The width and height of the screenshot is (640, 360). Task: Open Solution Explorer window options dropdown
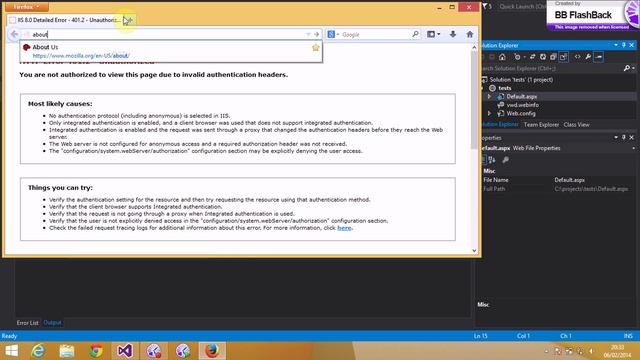click(616, 45)
